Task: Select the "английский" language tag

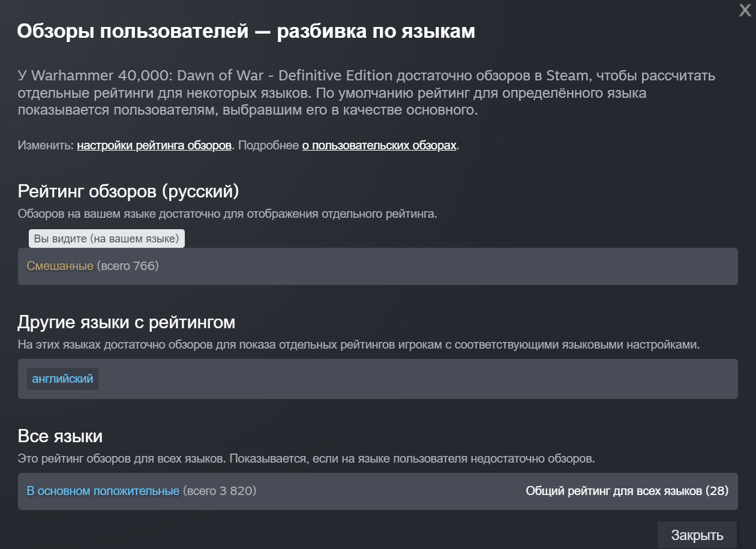Action: pyautogui.click(x=62, y=379)
